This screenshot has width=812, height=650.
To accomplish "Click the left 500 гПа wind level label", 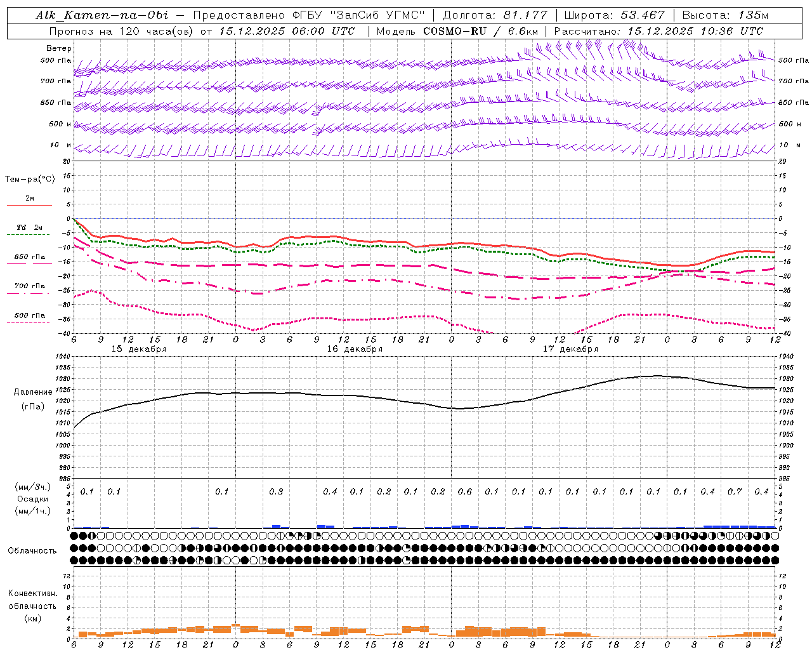I will pyautogui.click(x=56, y=61).
